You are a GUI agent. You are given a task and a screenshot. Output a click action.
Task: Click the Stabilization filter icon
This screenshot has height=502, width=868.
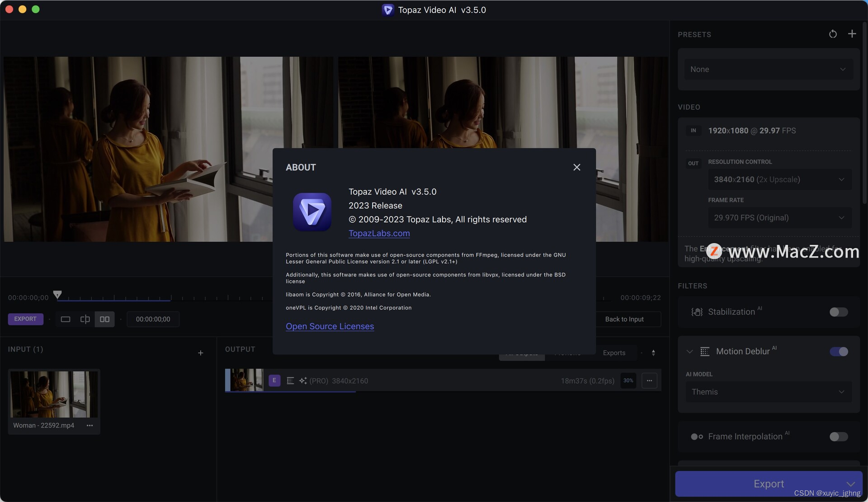click(697, 312)
